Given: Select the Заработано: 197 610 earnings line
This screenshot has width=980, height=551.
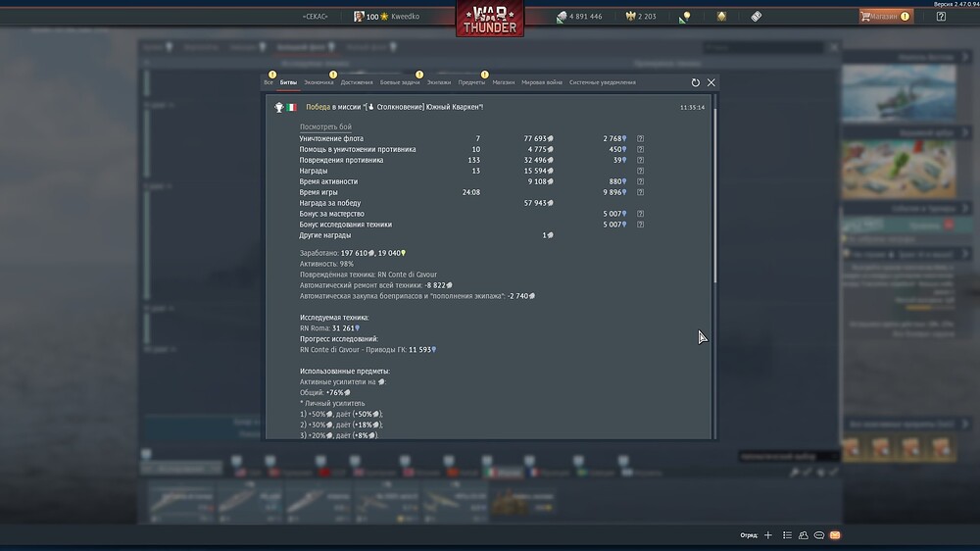Looking at the screenshot, I should (353, 253).
